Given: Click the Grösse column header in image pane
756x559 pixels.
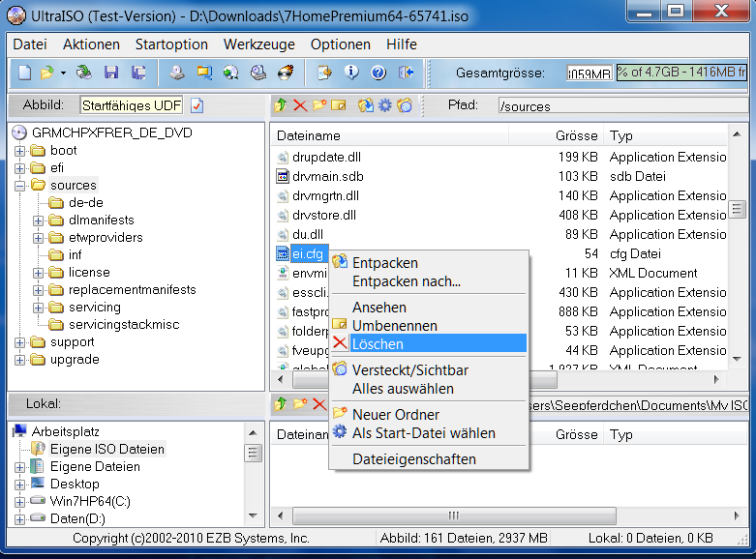Looking at the screenshot, I should pyautogui.click(x=556, y=136).
